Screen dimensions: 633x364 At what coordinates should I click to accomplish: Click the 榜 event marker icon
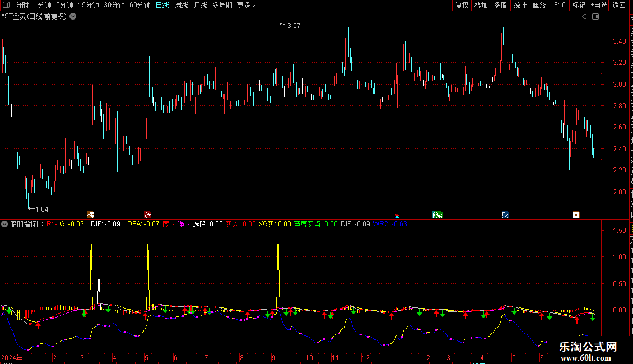tap(90, 214)
